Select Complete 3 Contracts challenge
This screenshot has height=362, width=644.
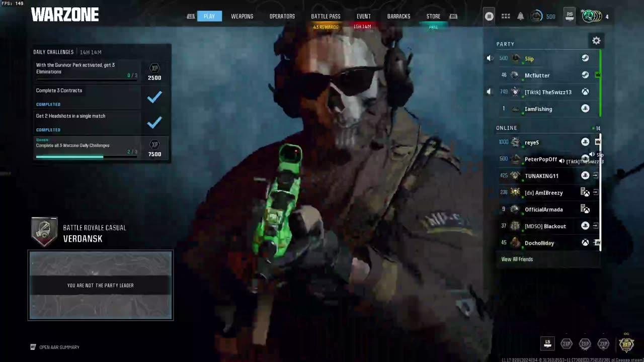[x=87, y=97]
